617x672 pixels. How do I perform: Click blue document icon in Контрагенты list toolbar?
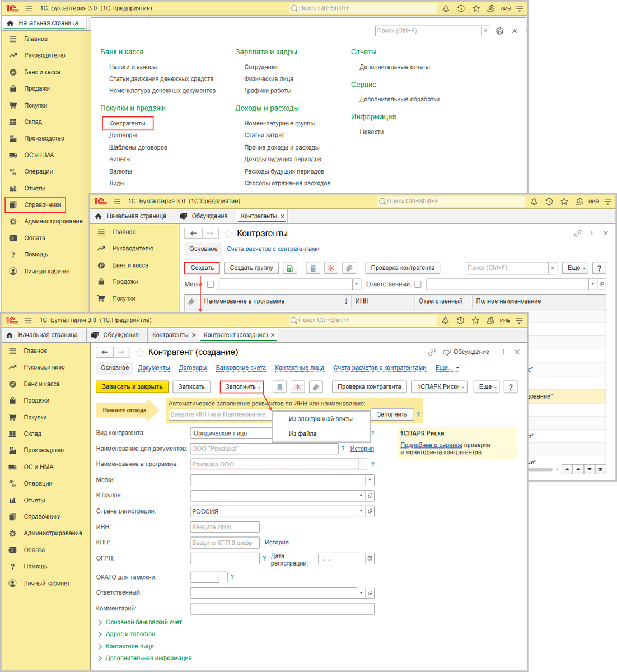point(313,268)
